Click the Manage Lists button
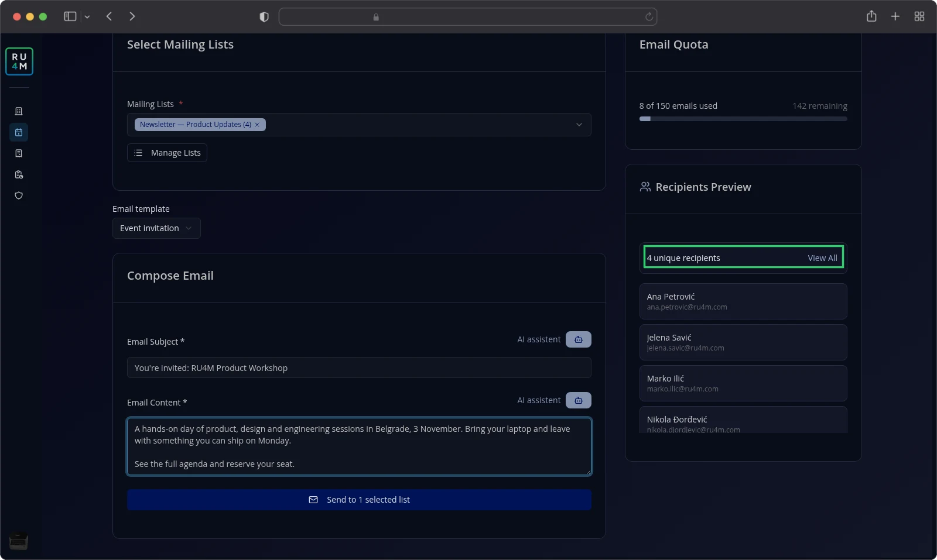This screenshot has height=560, width=937. click(167, 153)
